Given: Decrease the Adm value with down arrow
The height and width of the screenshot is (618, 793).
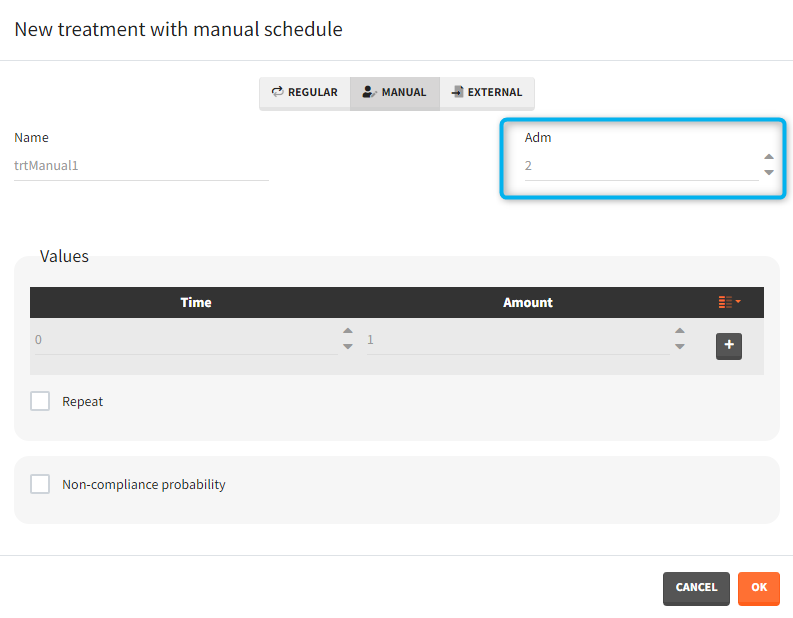Looking at the screenshot, I should click(768, 172).
